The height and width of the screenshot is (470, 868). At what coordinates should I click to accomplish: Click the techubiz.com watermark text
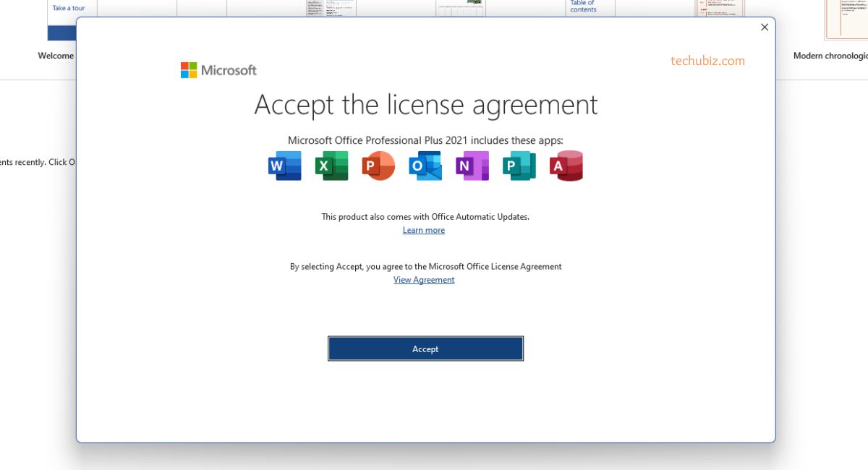coord(707,61)
